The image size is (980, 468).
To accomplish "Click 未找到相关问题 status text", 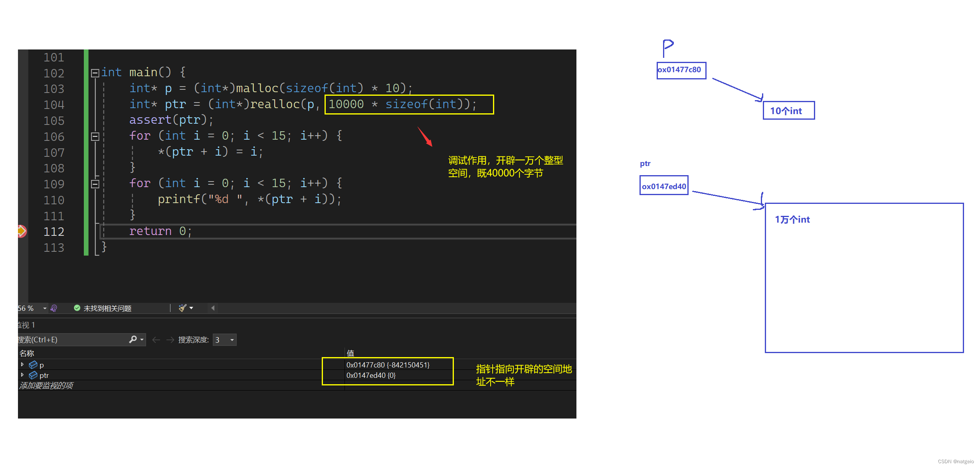I will 107,308.
